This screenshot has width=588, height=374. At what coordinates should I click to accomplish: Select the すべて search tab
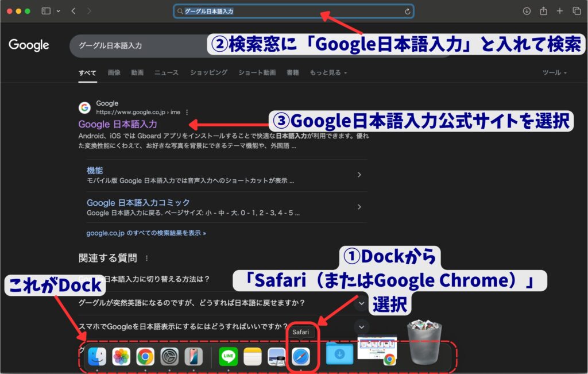pos(87,72)
